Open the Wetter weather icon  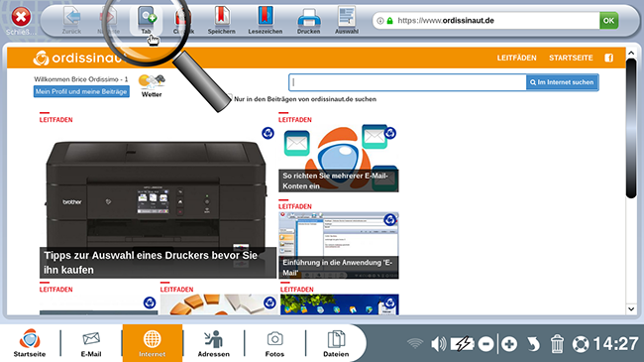click(152, 86)
